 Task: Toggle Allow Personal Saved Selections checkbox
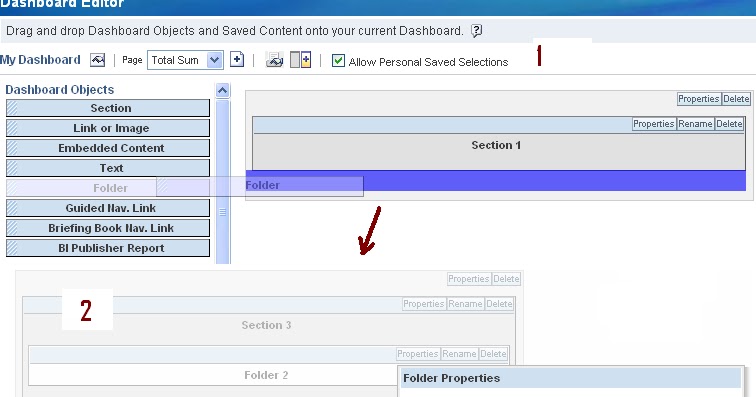point(338,61)
